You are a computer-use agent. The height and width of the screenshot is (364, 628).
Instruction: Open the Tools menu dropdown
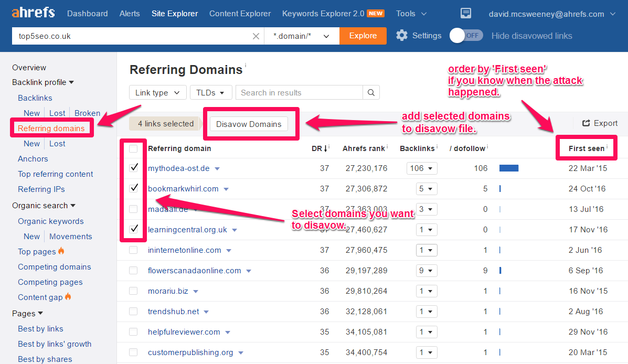click(x=411, y=14)
